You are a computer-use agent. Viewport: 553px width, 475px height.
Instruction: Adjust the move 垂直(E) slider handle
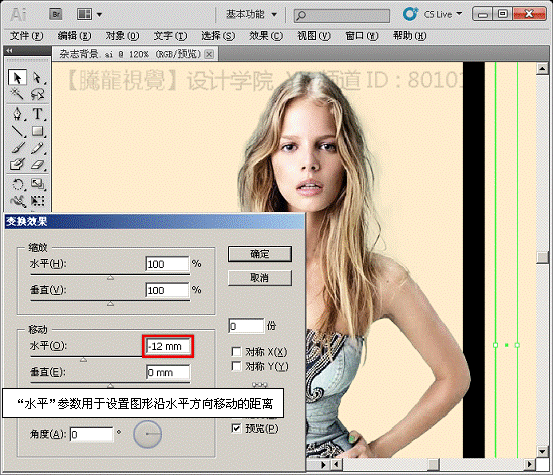(110, 385)
